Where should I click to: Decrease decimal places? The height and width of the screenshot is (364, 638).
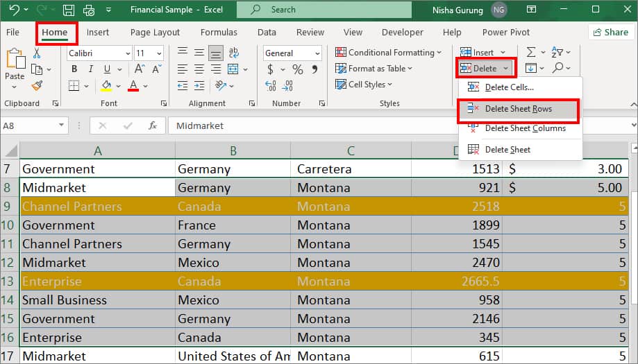pyautogui.click(x=287, y=86)
